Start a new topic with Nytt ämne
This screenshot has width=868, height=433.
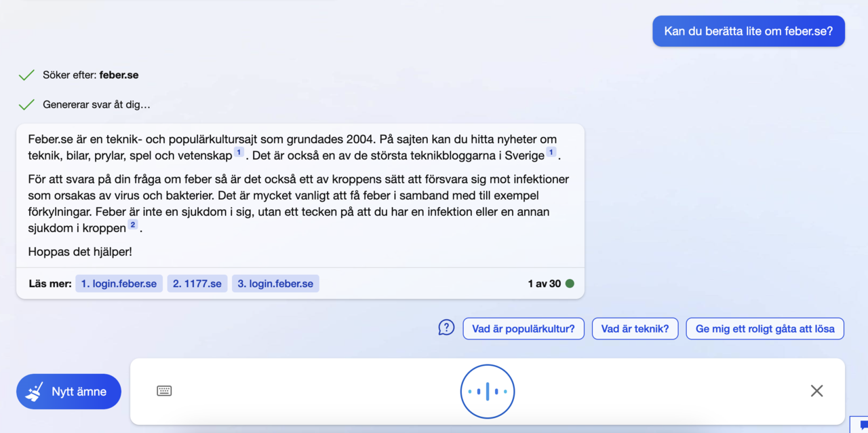point(68,391)
